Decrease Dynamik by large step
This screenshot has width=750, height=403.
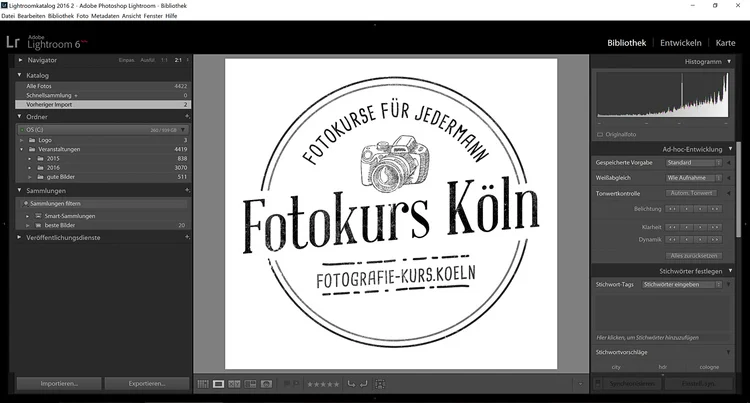pyautogui.click(x=673, y=240)
